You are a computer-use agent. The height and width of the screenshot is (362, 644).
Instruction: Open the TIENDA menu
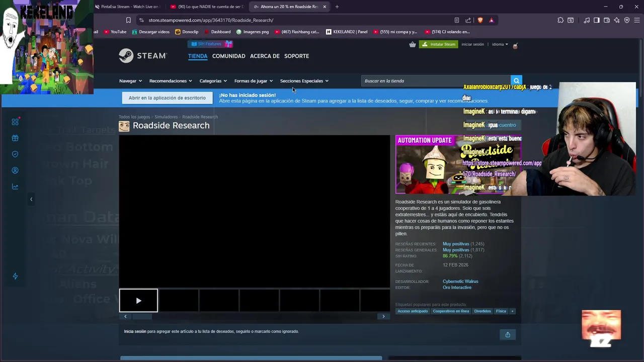pyautogui.click(x=198, y=56)
